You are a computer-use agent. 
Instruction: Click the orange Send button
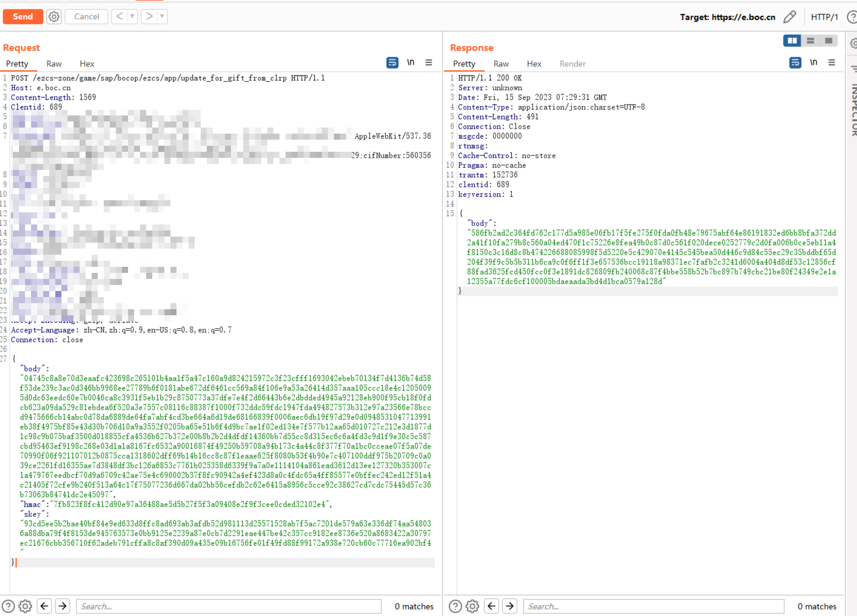[x=23, y=17]
